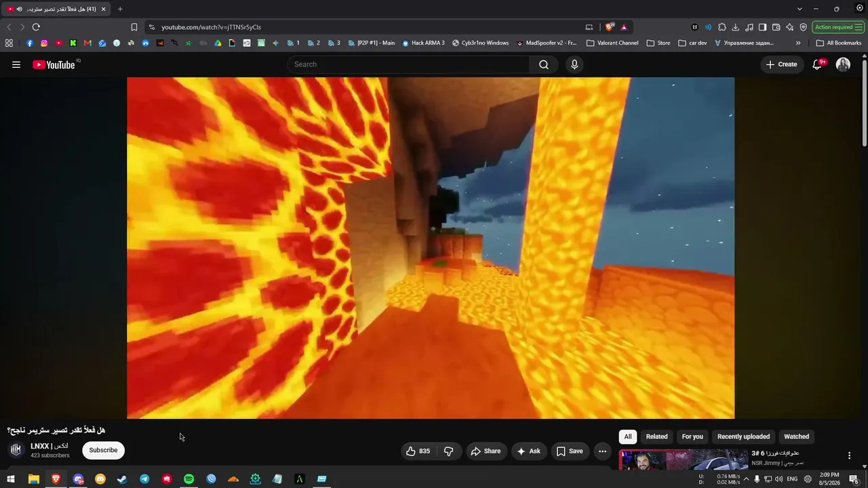Click inside the YouTube search field

[x=408, y=64]
